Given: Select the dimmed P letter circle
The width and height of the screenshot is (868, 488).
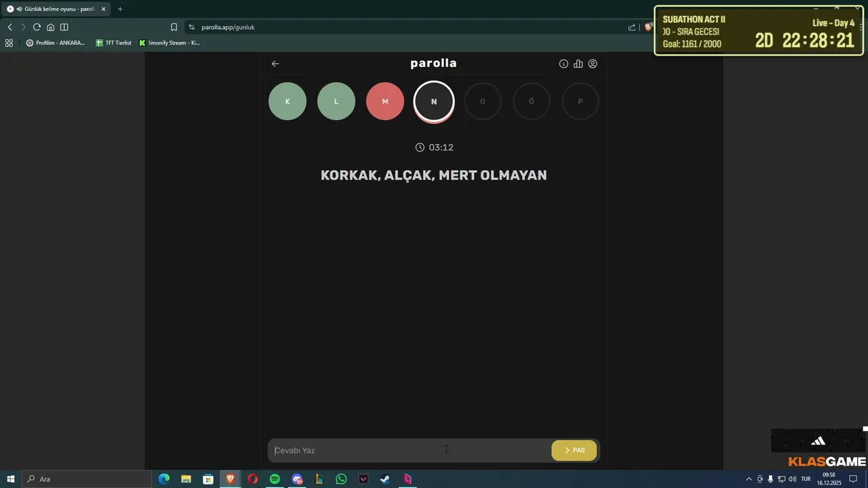Looking at the screenshot, I should pyautogui.click(x=580, y=101).
